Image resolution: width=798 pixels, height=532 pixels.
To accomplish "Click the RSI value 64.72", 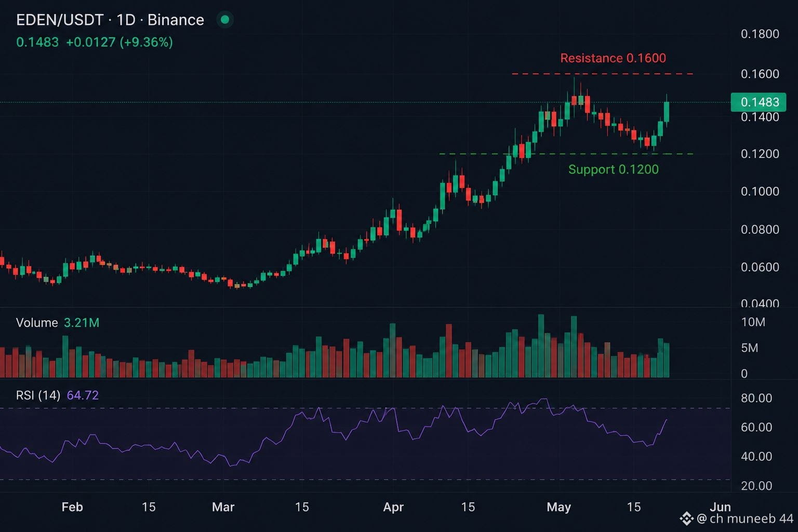I will click(83, 395).
